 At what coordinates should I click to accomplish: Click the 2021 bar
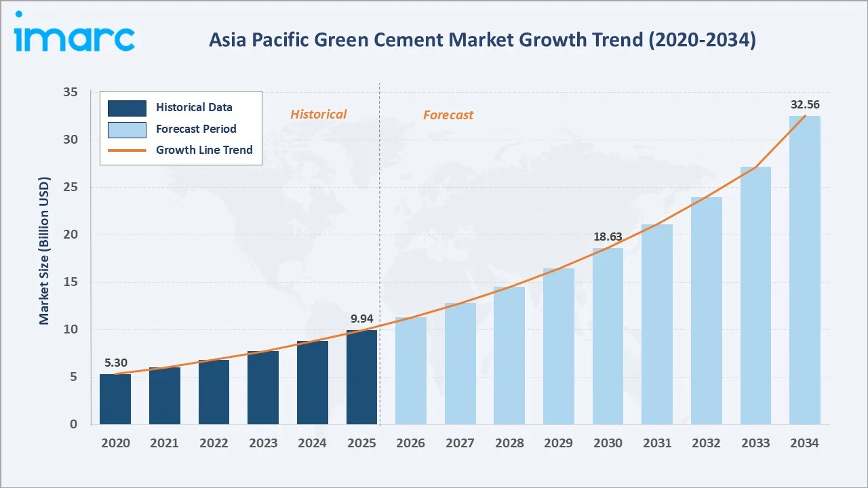165,396
